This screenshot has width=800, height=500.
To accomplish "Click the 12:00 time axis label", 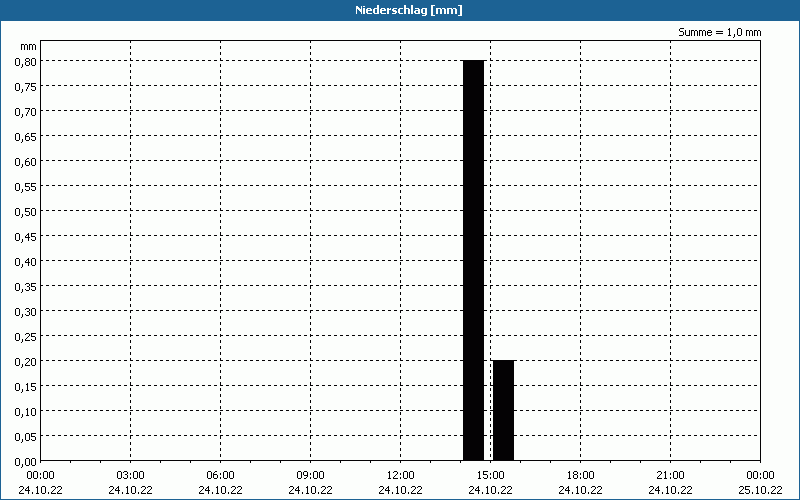I will point(401,476).
